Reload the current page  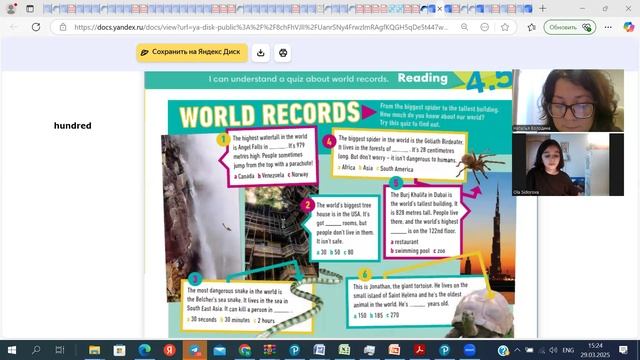coord(36,27)
